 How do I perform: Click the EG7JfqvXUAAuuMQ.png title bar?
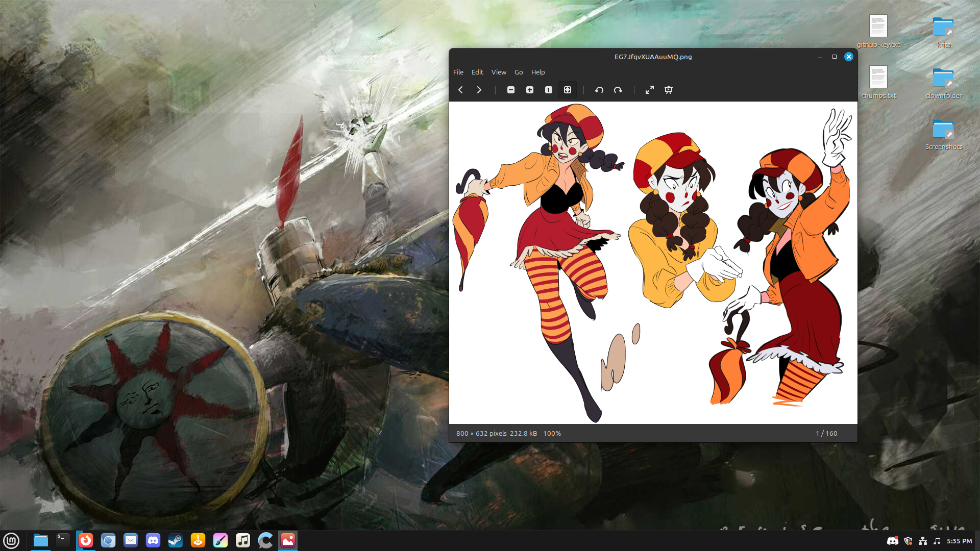coord(653,57)
